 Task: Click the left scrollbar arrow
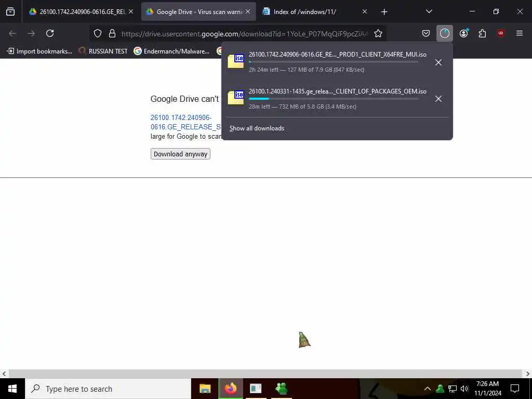(4, 374)
